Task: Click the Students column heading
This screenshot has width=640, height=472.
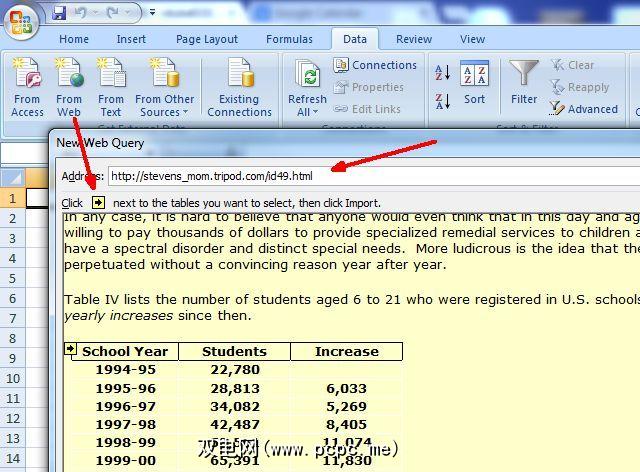Action: pos(234,352)
